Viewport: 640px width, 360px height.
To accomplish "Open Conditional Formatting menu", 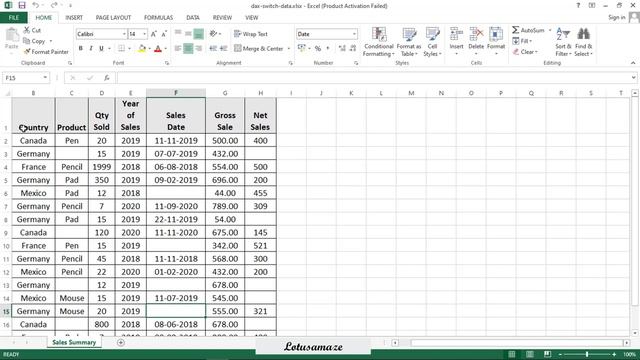I will [x=379, y=42].
